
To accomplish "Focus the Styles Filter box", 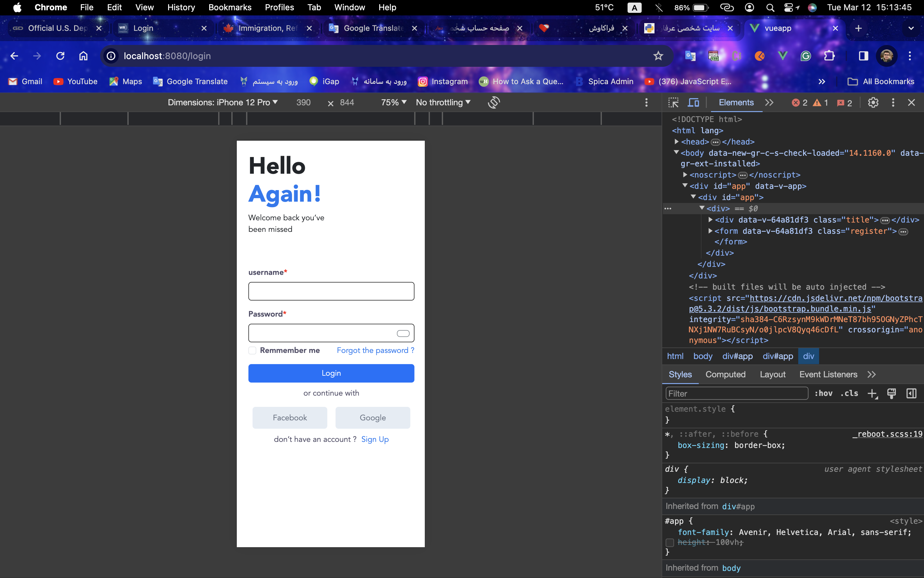I will pyautogui.click(x=737, y=394).
